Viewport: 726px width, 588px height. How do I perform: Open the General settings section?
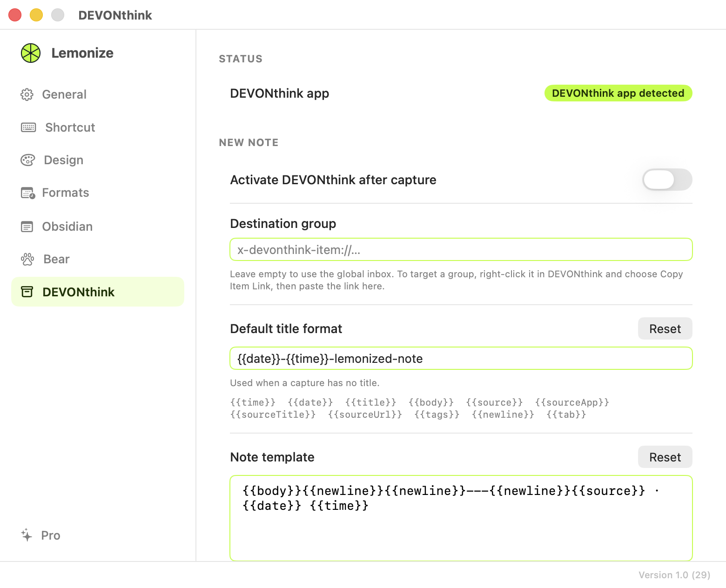pyautogui.click(x=98, y=94)
